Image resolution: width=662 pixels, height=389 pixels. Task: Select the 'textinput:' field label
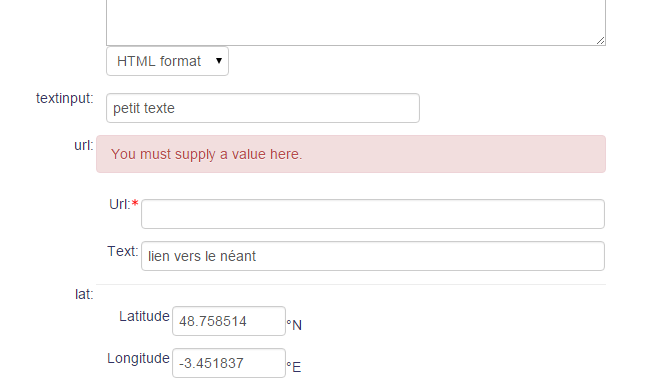click(x=65, y=98)
